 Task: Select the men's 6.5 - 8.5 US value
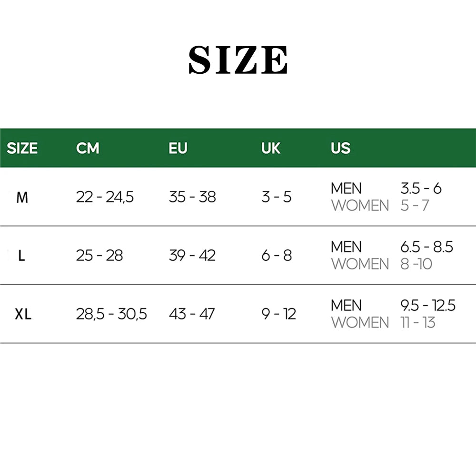426,247
